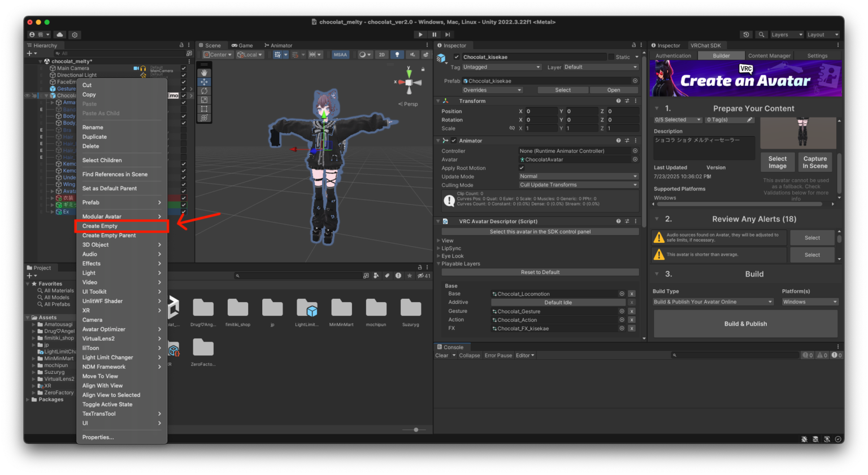Toggle MSAA in the Scene view toolbar

[340, 55]
